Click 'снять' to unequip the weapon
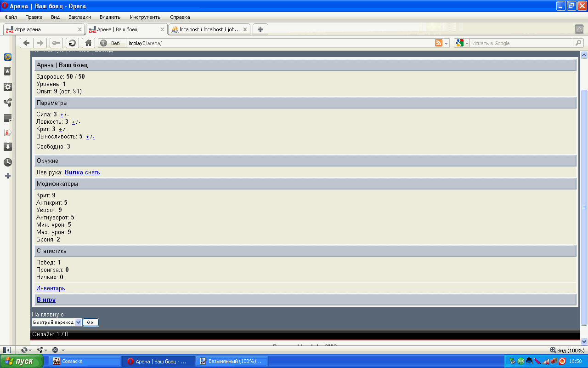Image resolution: width=588 pixels, height=368 pixels. [92, 172]
